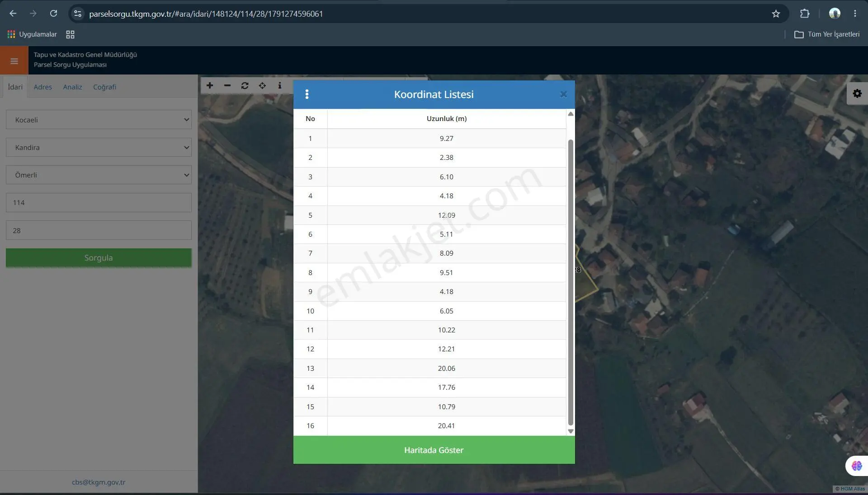Expand the Kocaeli province dropdown
Image resolution: width=868 pixels, height=495 pixels.
pos(99,120)
